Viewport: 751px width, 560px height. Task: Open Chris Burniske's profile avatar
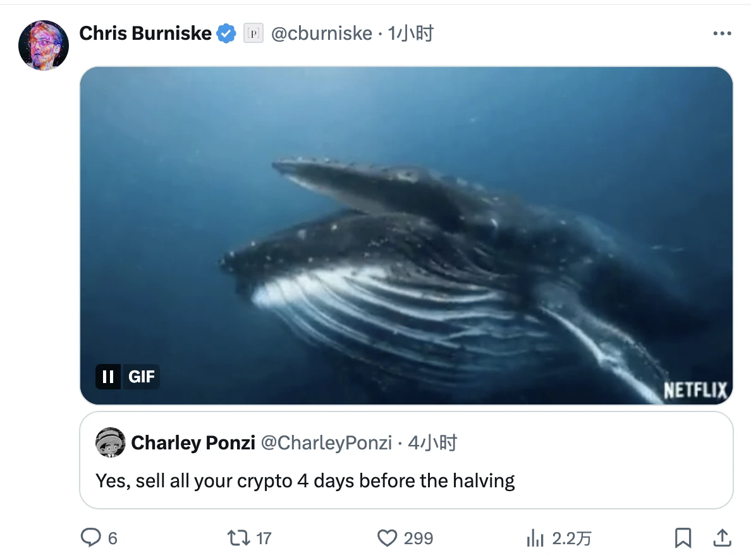click(x=44, y=45)
